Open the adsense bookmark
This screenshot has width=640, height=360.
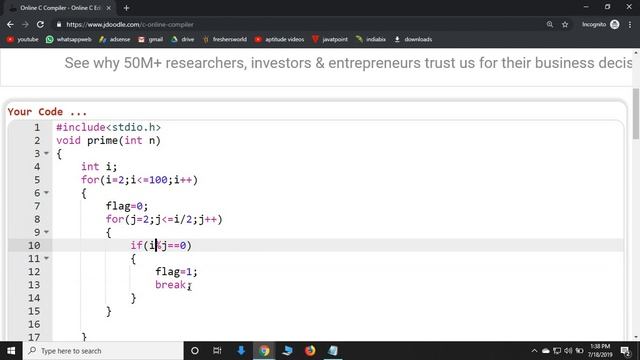(x=115, y=39)
